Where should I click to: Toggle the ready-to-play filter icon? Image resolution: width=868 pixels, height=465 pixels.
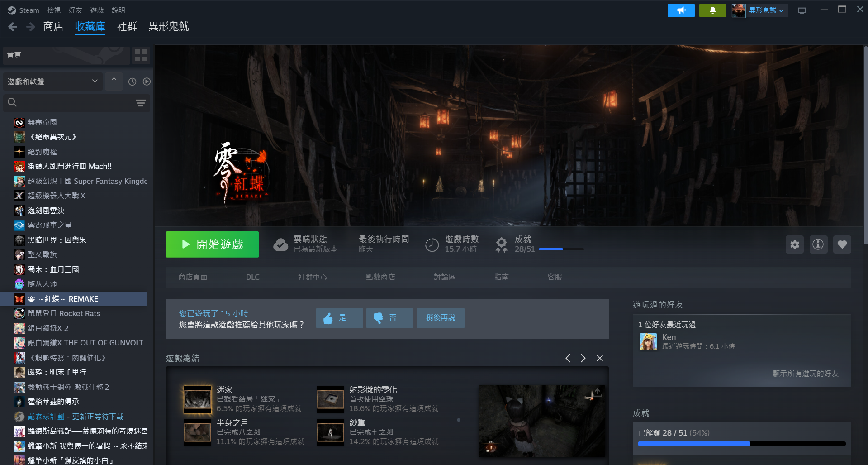click(x=147, y=81)
